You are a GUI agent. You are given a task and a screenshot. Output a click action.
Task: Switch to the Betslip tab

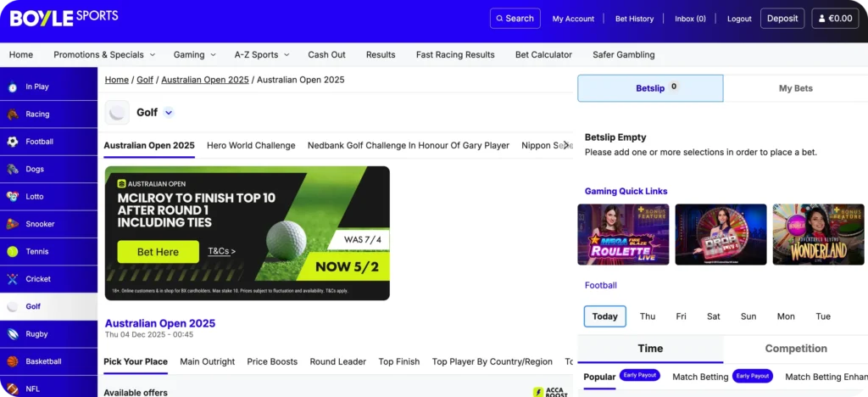[x=650, y=88]
